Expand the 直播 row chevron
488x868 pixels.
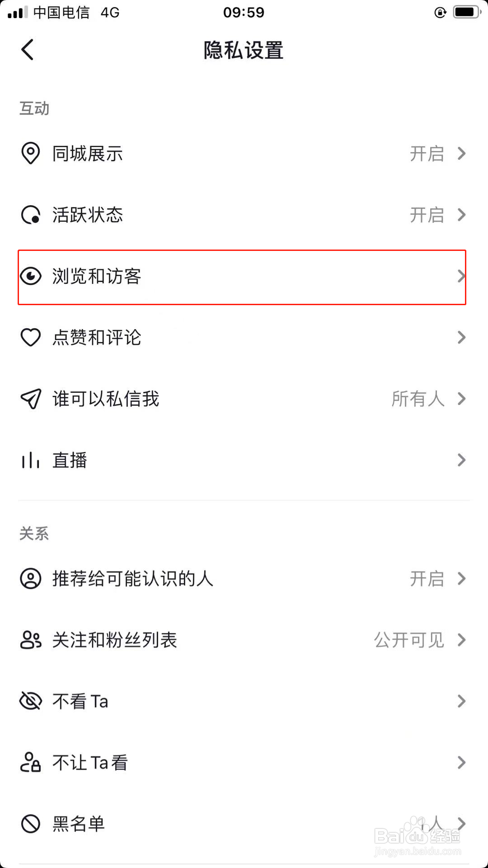pos(461,460)
